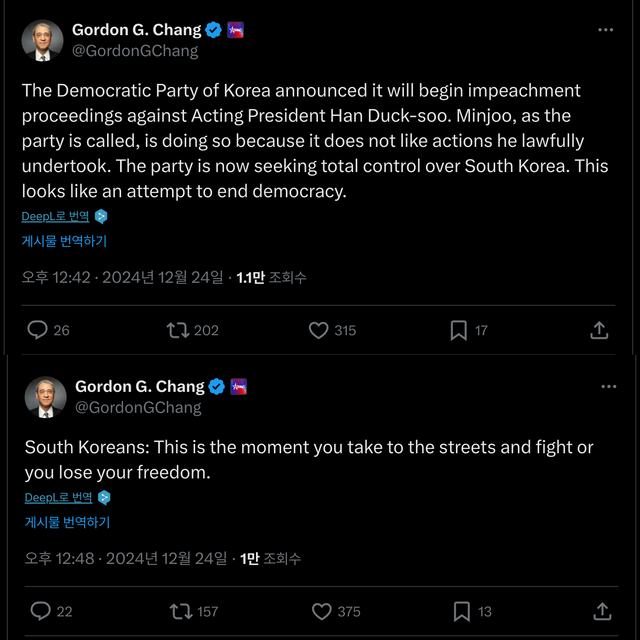The height and width of the screenshot is (640, 640).
Task: Open more options on first tweet
Action: [606, 30]
